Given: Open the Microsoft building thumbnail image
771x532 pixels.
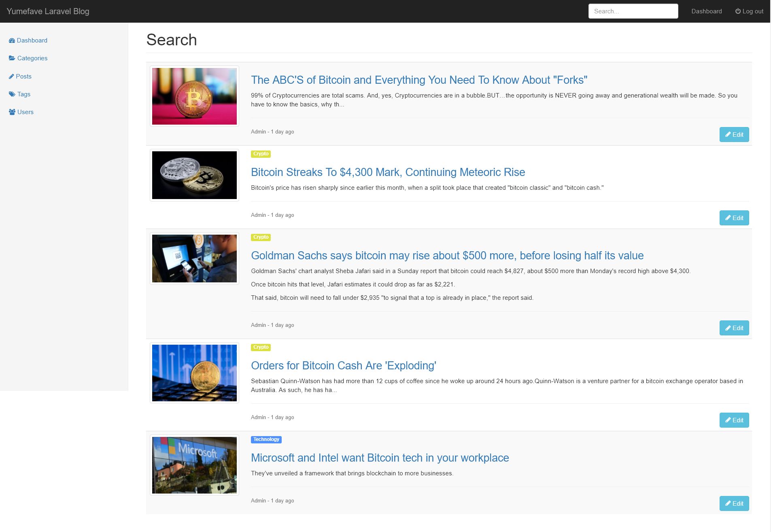Looking at the screenshot, I should (x=194, y=465).
